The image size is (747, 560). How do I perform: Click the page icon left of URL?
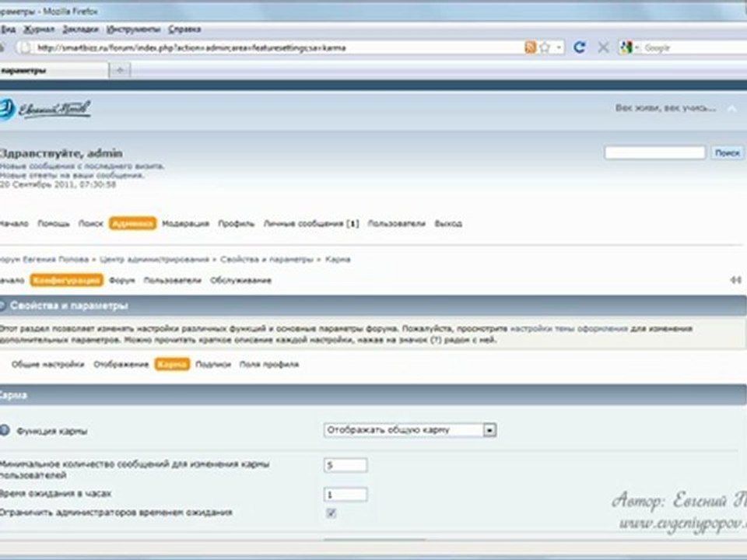[x=24, y=47]
